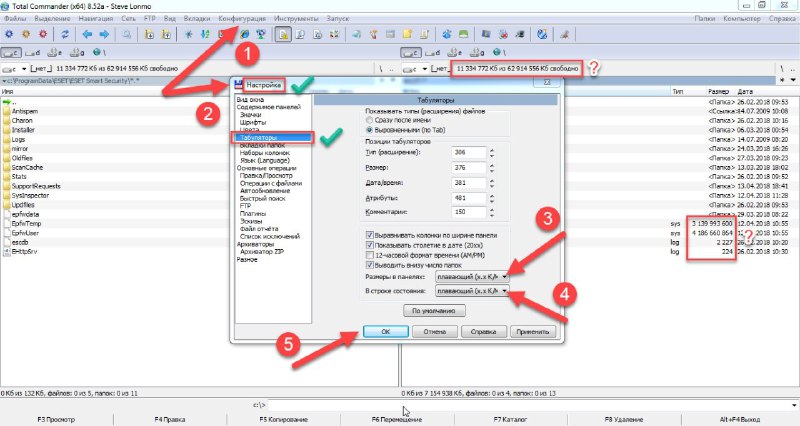Click the 'По умолчанию' button
The width and height of the screenshot is (800, 426).
pyautogui.click(x=434, y=310)
